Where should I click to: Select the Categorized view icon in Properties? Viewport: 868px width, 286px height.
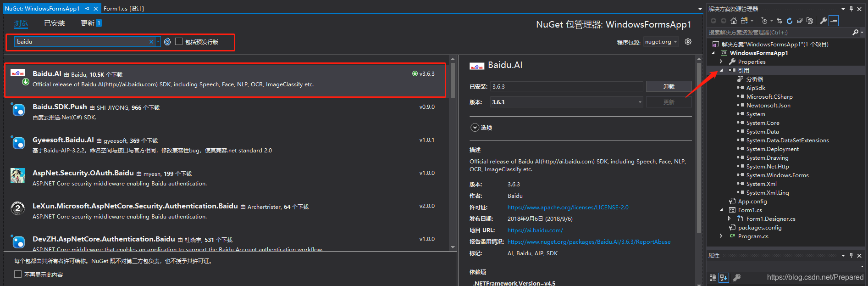pyautogui.click(x=713, y=278)
